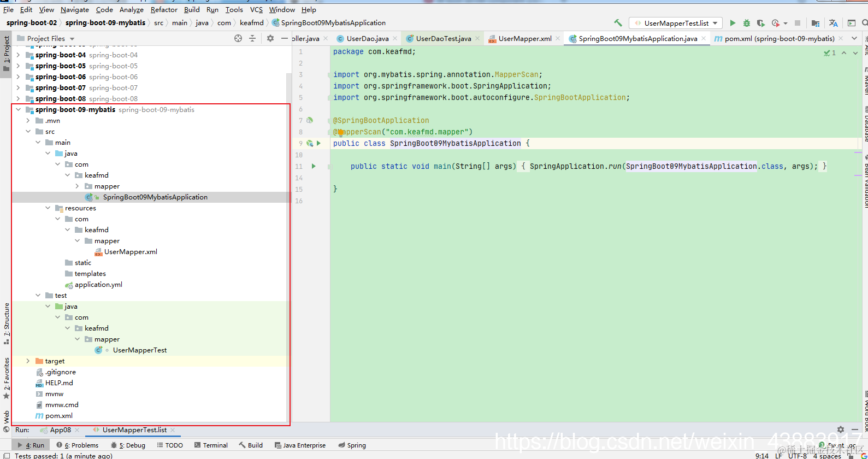Image resolution: width=868 pixels, height=459 pixels.
Task: Open Run tool window gear settings
Action: 841,430
